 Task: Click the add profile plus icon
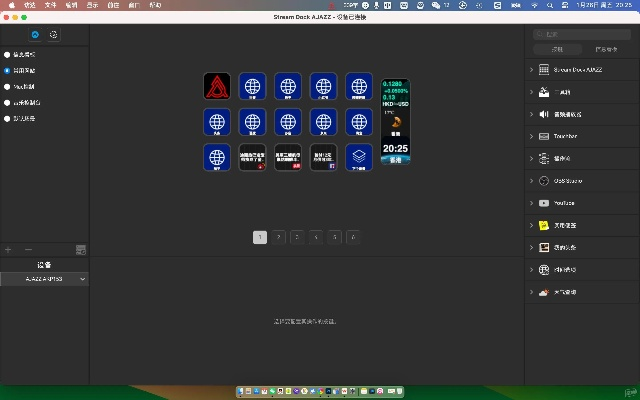pos(9,249)
